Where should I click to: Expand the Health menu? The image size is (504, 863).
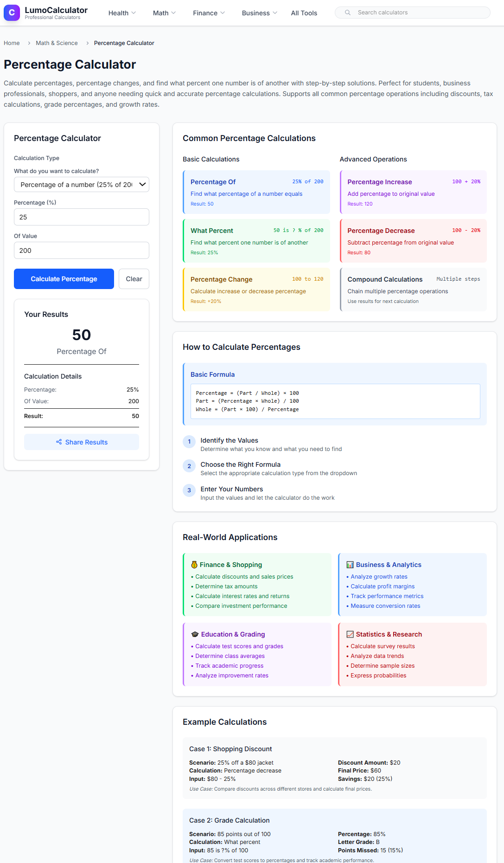click(x=122, y=13)
